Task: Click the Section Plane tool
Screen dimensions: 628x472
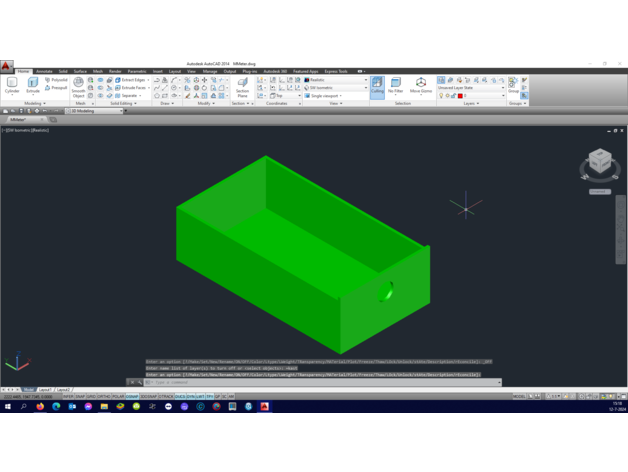Action: coord(242,87)
